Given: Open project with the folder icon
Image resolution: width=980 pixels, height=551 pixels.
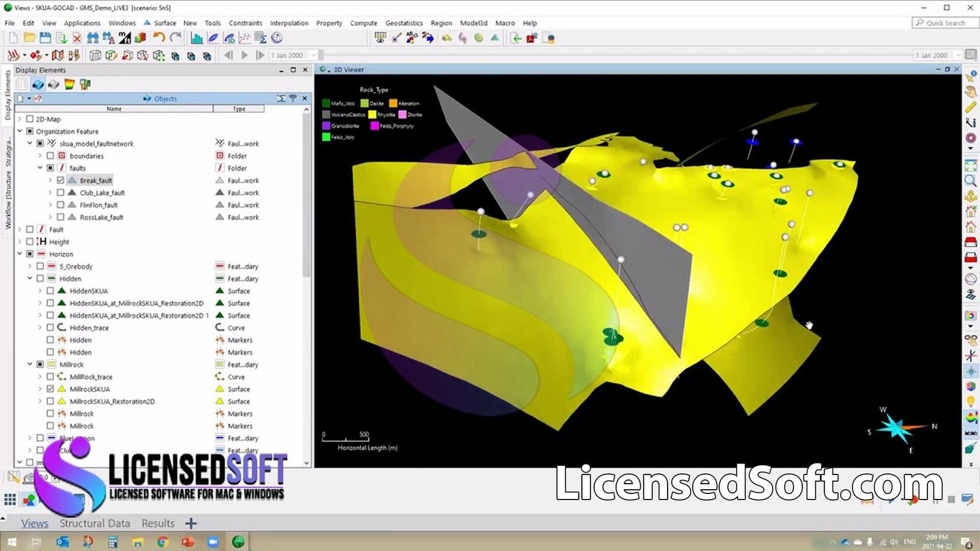Looking at the screenshot, I should [x=29, y=38].
